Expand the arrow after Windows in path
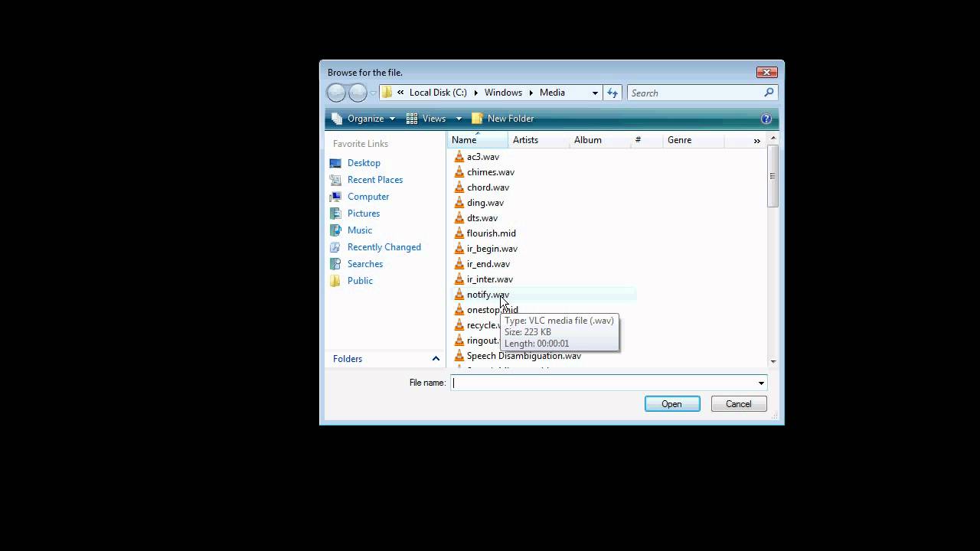Viewport: 980px width, 551px height. (x=531, y=93)
